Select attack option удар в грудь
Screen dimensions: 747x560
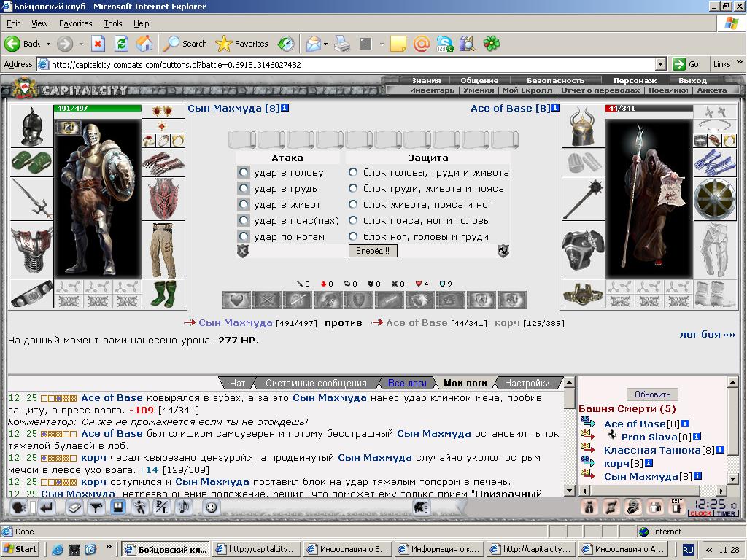click(244, 189)
